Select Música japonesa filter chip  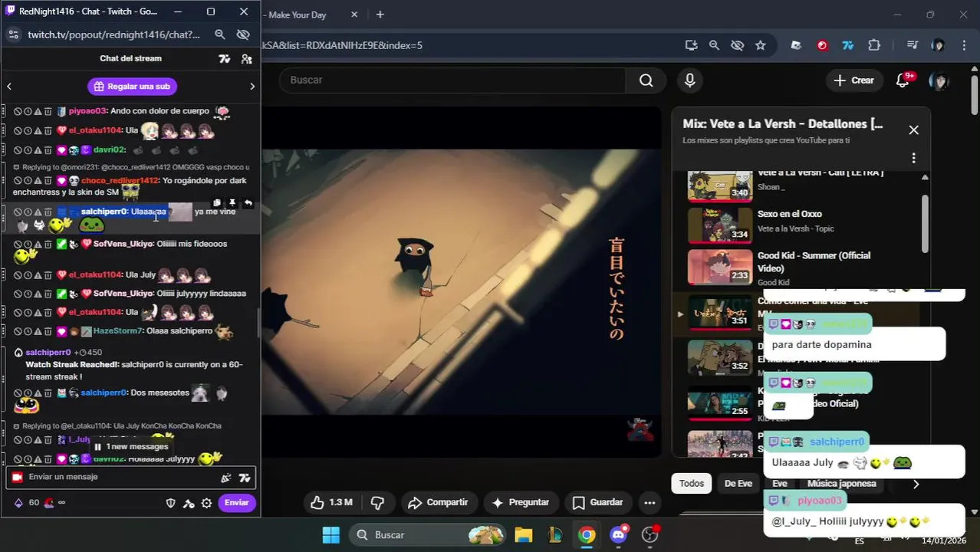(x=841, y=484)
